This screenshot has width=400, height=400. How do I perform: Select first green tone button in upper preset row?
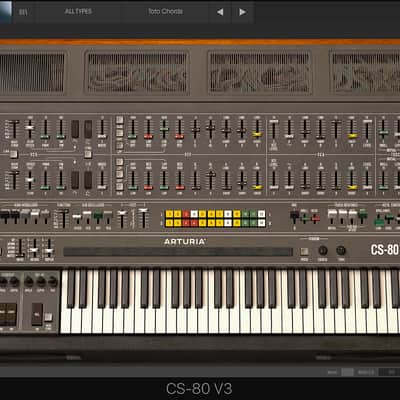pyautogui.click(x=245, y=214)
